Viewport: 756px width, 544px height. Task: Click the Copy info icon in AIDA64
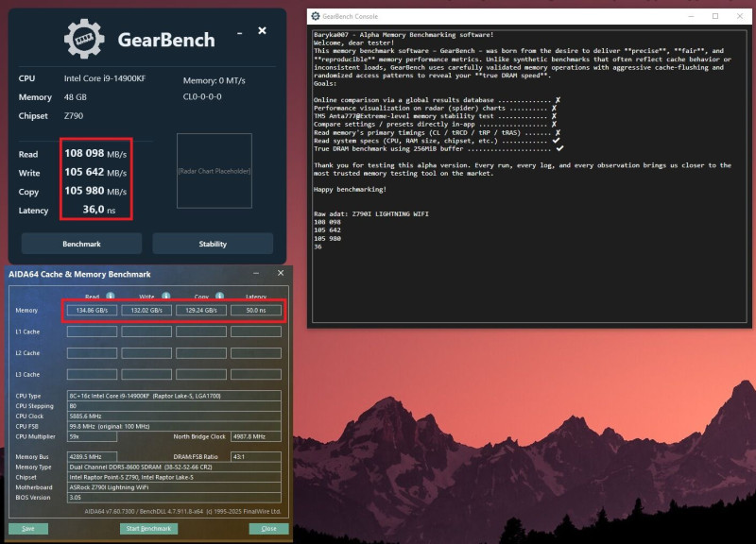point(219,296)
